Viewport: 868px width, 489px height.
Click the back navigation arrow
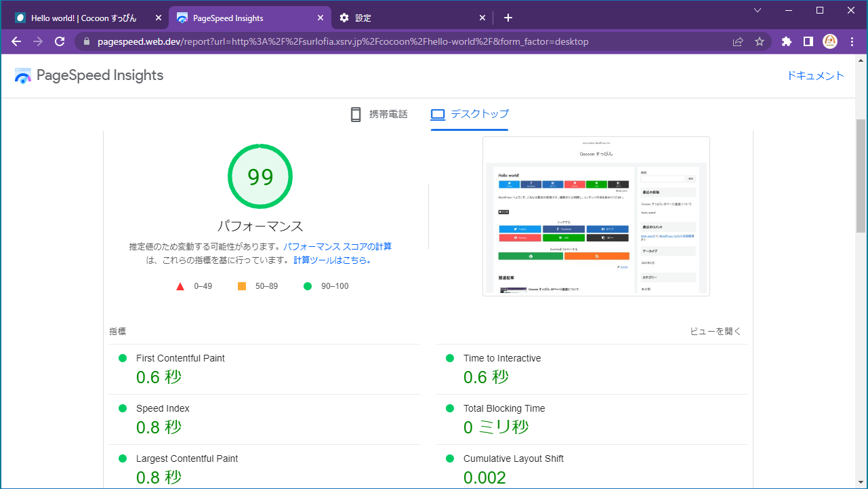tap(16, 41)
